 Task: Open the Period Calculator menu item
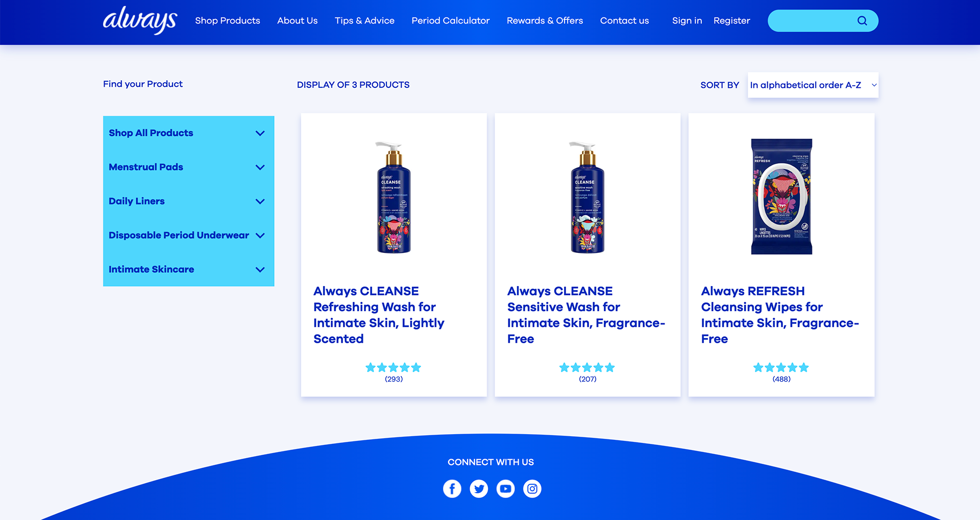pyautogui.click(x=451, y=21)
